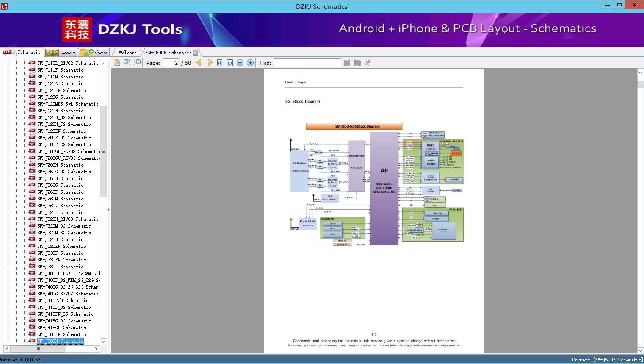Close the SM-J500H Schematic tab
The height and width of the screenshot is (364, 644).
196,53
